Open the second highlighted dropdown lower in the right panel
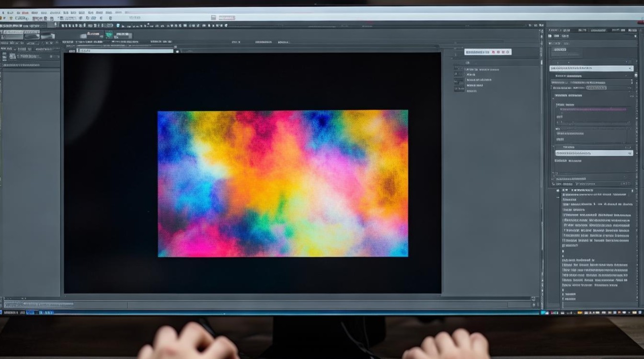This screenshot has width=644, height=359. pos(594,153)
